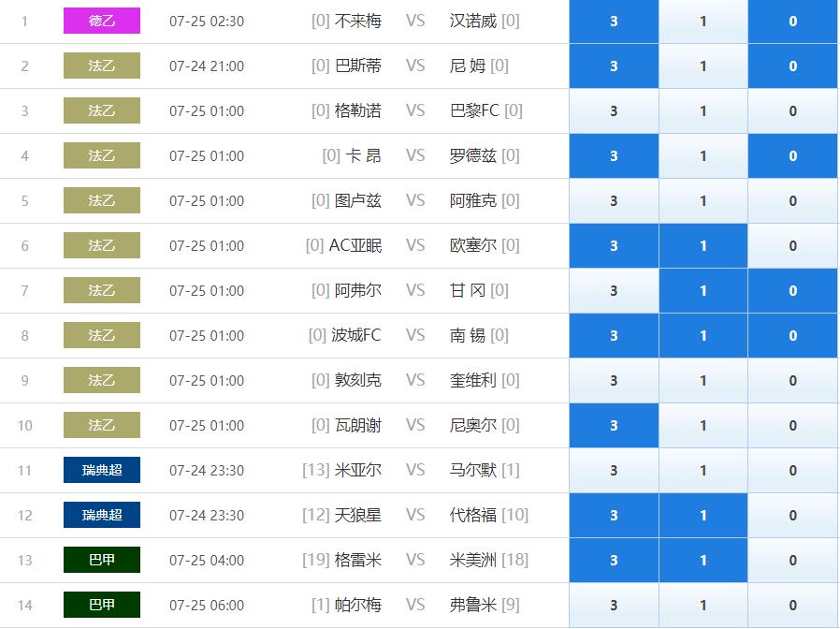Select win (3) for 敦刻克 vs 奎维利
The width and height of the screenshot is (840, 629).
click(x=614, y=381)
